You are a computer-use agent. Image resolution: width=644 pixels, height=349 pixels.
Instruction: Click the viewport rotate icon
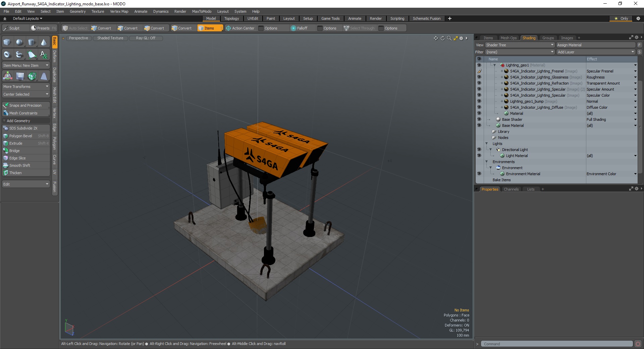tap(442, 38)
